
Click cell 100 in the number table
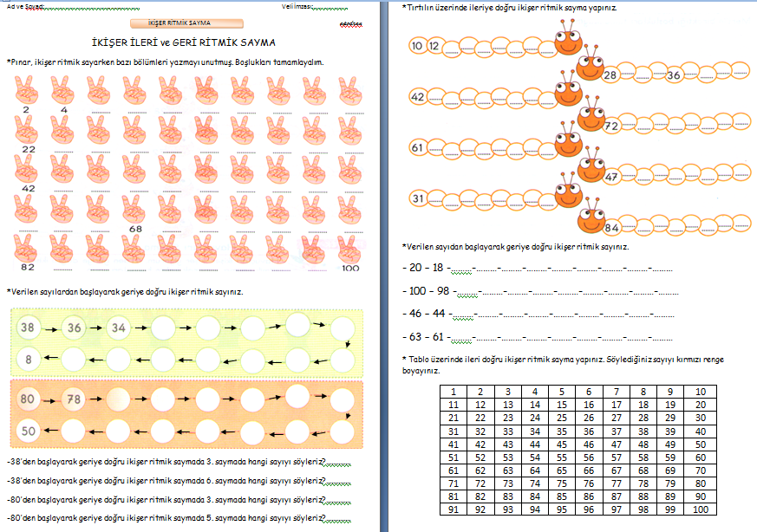700,509
